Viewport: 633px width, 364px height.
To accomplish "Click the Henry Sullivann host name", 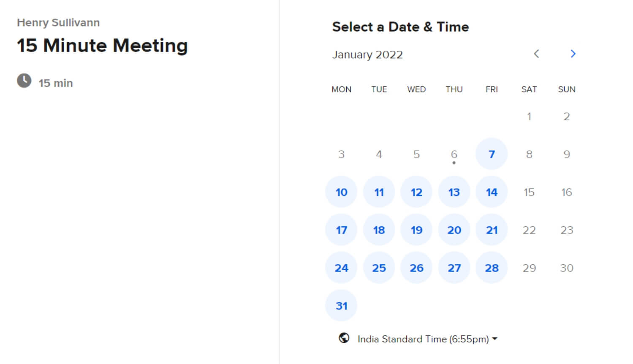I will click(x=58, y=22).
